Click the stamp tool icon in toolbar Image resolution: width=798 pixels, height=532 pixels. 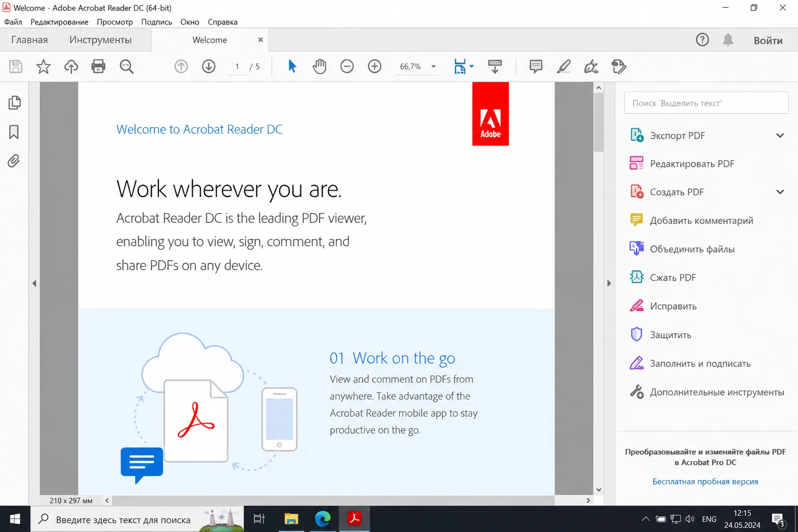[x=619, y=66]
